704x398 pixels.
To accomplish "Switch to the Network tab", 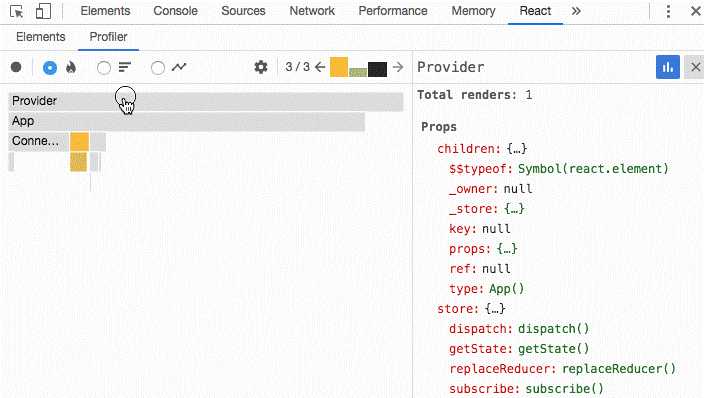I will coord(312,11).
